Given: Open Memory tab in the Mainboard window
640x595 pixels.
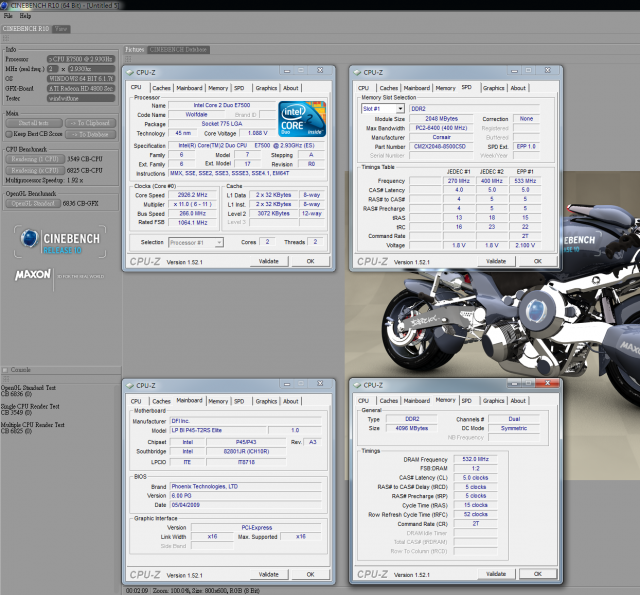Looking at the screenshot, I should tap(218, 402).
